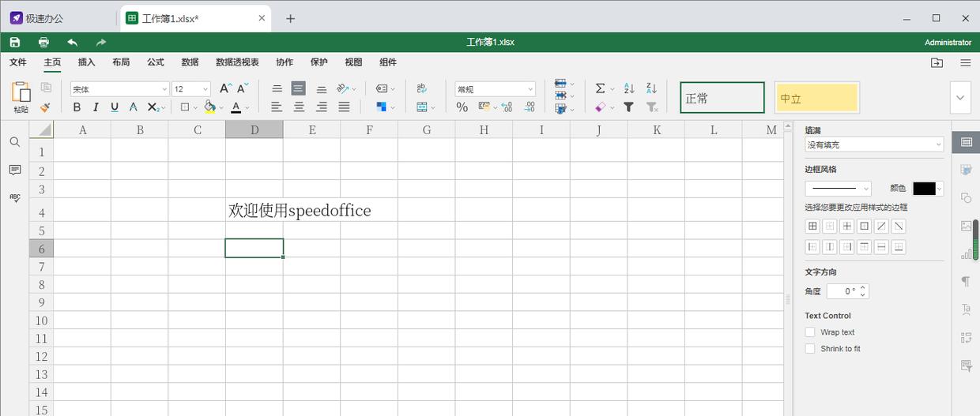This screenshot has width=980, height=416.
Task: Click the AutoSum sigma icon
Action: click(x=600, y=88)
